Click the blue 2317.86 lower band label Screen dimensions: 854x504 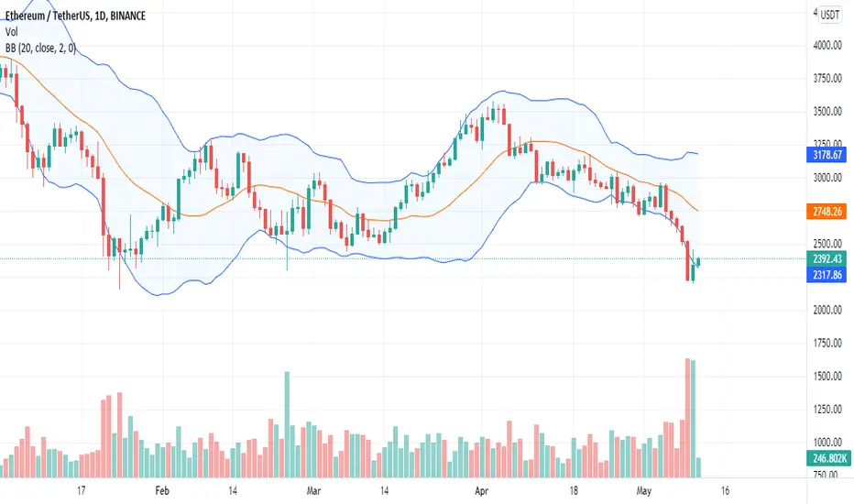click(827, 275)
